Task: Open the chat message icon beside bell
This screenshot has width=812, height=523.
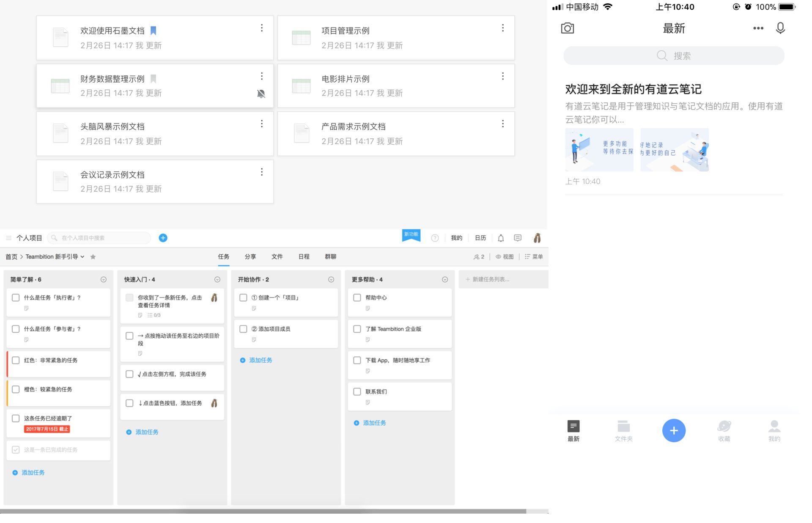Action: [518, 238]
